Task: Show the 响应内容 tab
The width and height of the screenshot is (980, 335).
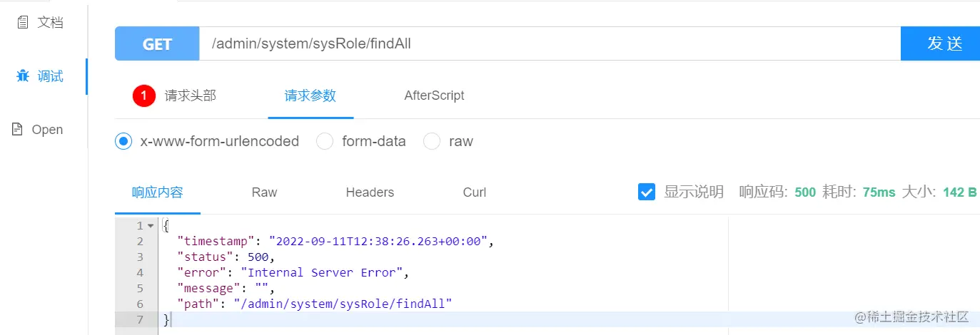Action: [x=157, y=192]
